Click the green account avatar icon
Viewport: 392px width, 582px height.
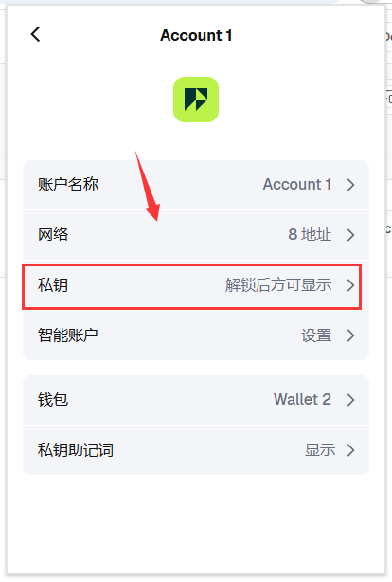point(196,100)
